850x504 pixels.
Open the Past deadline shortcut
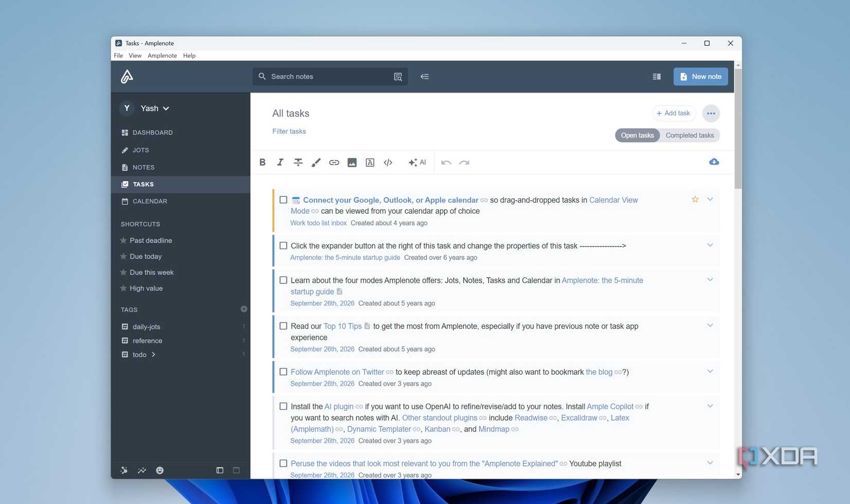click(151, 240)
